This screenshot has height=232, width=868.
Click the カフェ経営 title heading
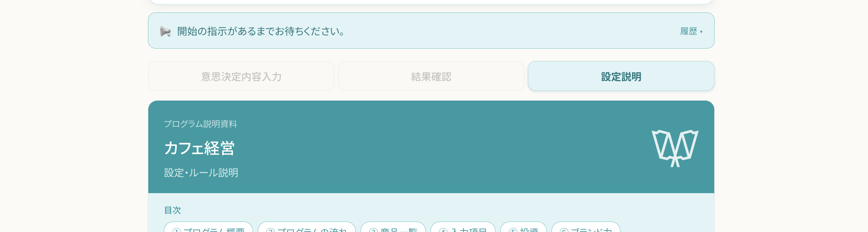pyautogui.click(x=199, y=148)
